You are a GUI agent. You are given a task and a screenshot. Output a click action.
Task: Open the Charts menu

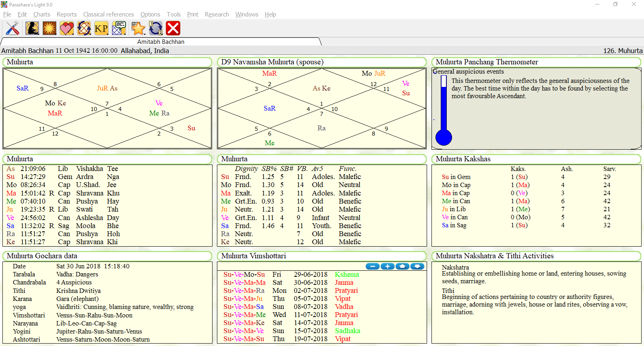click(41, 14)
